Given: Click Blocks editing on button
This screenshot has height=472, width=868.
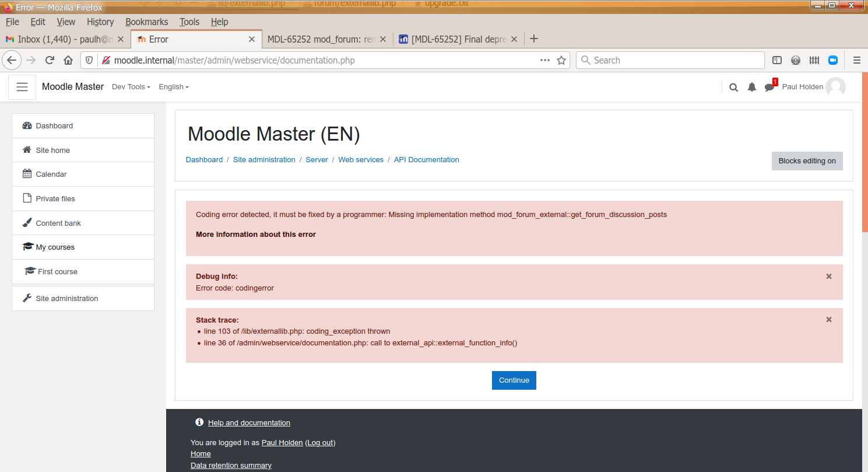Looking at the screenshot, I should pos(807,161).
